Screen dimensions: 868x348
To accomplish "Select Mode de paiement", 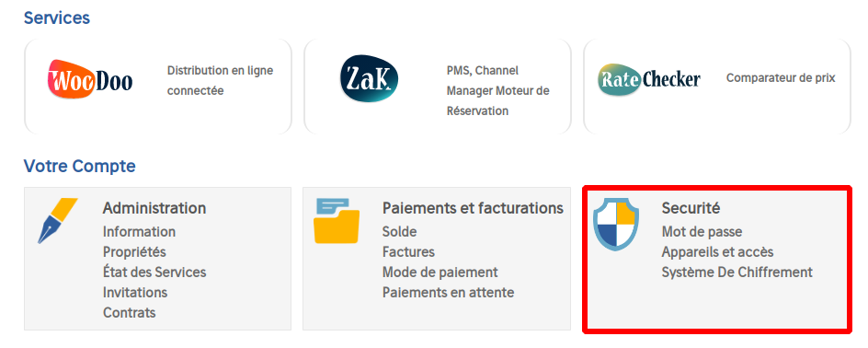I will coord(440,273).
